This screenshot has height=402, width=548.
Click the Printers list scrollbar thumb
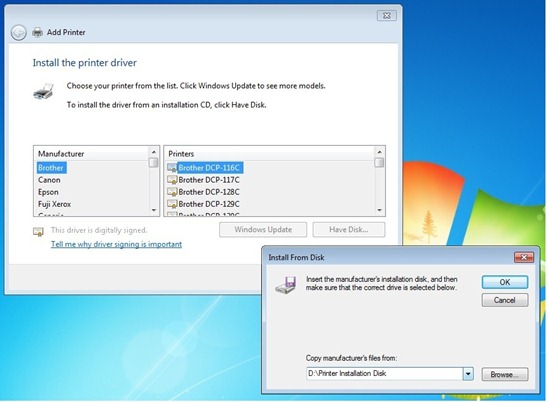379,163
